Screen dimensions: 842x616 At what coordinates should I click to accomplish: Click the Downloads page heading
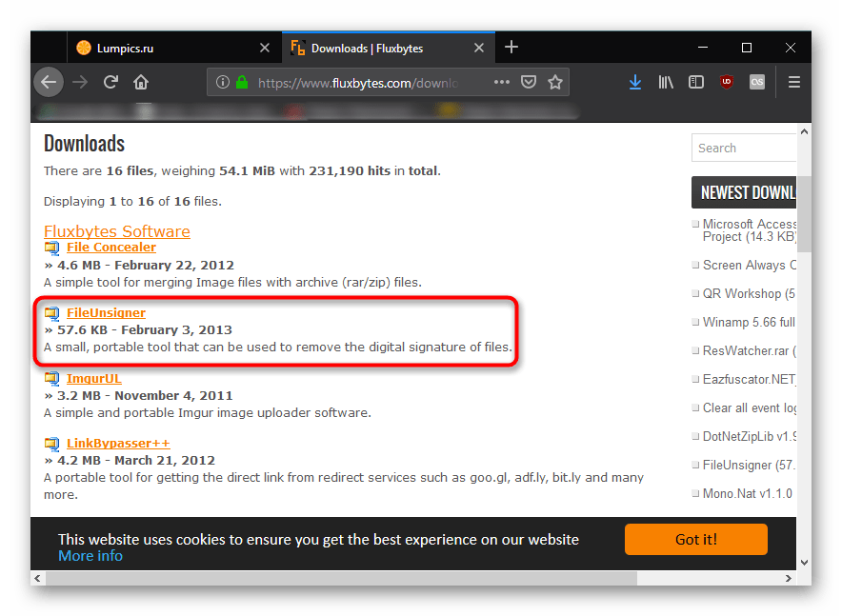pyautogui.click(x=85, y=144)
